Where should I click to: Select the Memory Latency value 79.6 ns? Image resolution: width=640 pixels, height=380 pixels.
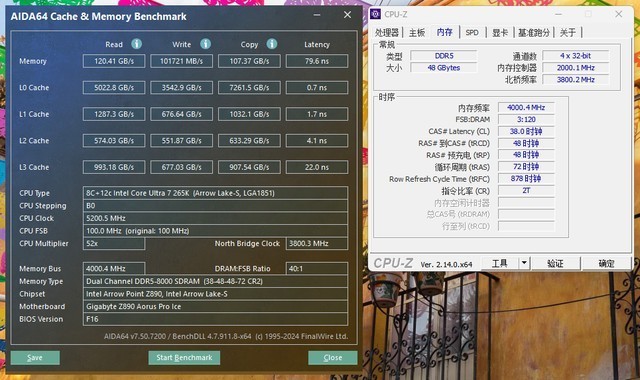click(x=317, y=61)
